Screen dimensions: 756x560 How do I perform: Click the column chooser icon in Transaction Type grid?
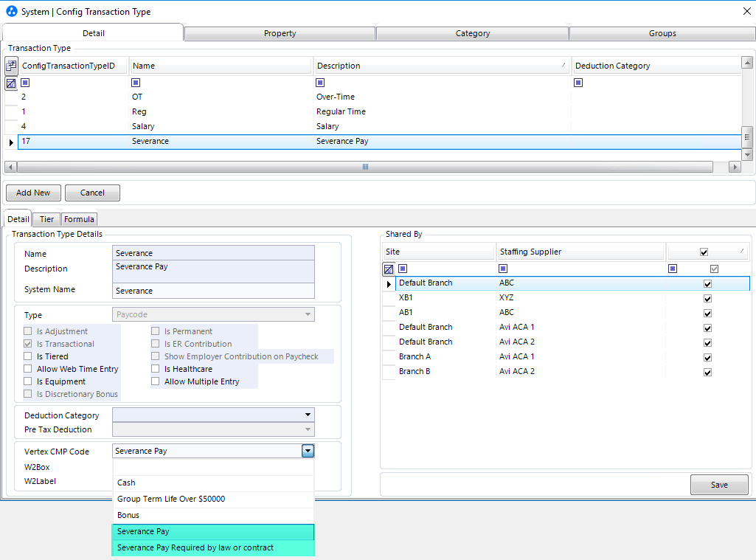(11, 66)
